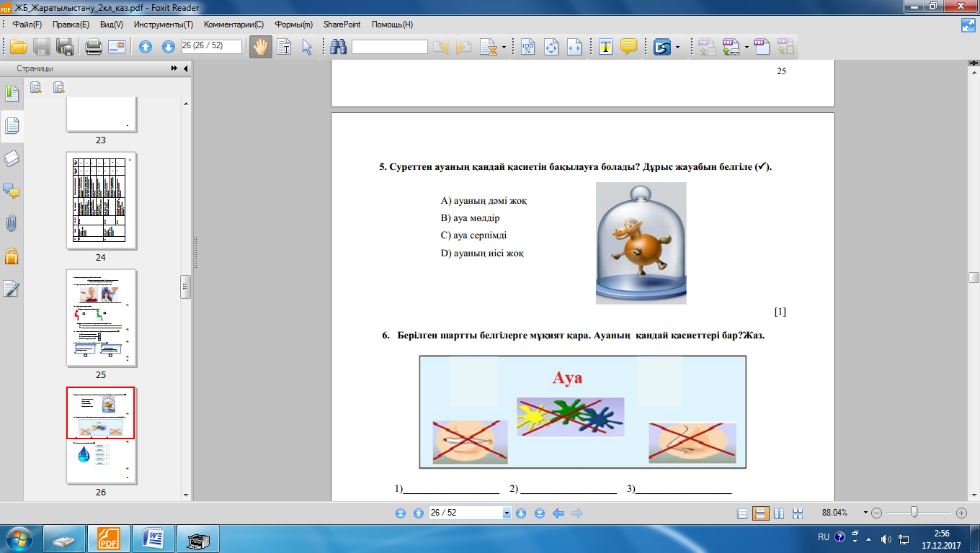
Task: Click the email/send document icon
Action: [x=117, y=48]
